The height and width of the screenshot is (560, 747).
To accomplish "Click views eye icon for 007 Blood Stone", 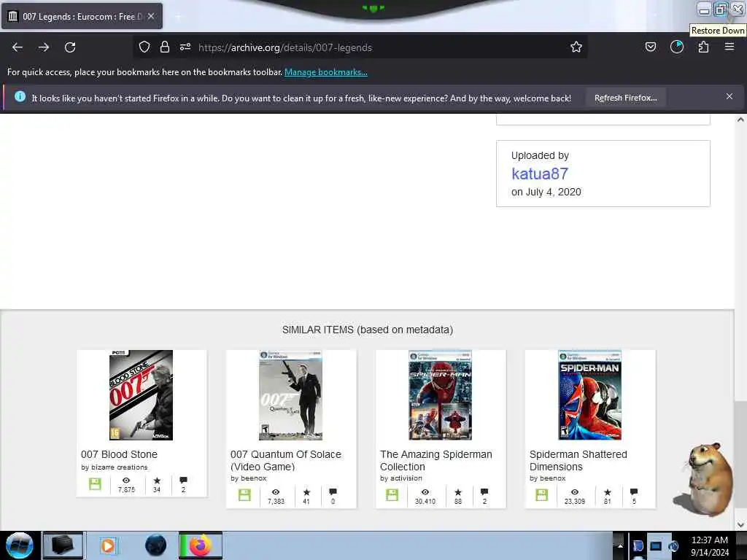I will pyautogui.click(x=126, y=480).
